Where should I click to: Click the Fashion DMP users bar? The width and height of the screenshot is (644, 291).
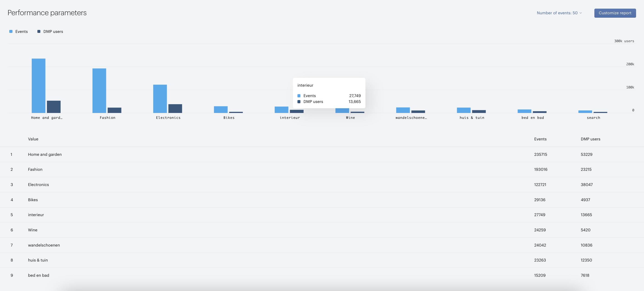(114, 110)
